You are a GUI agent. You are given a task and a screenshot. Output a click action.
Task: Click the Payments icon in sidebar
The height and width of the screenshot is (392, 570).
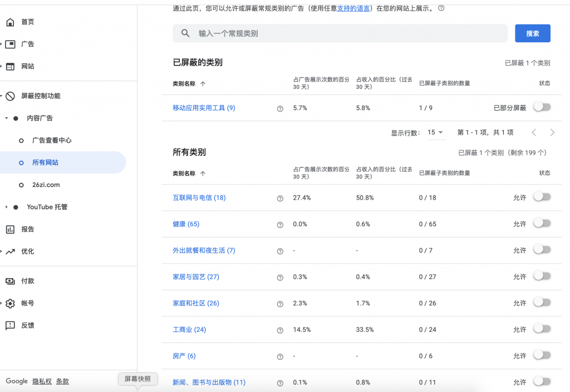(10, 281)
